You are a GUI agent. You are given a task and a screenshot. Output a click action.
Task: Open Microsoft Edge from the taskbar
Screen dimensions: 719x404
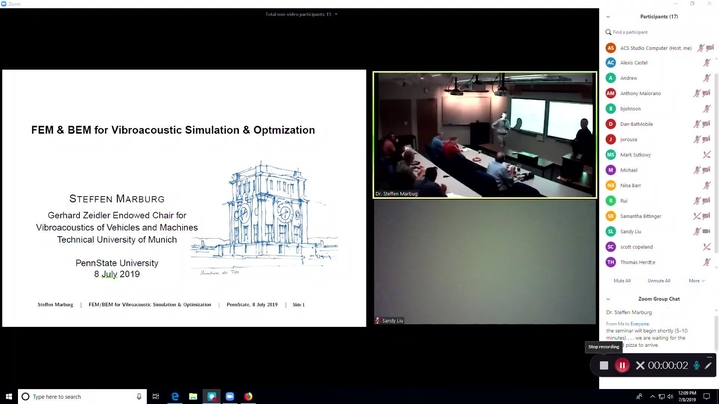(175, 397)
